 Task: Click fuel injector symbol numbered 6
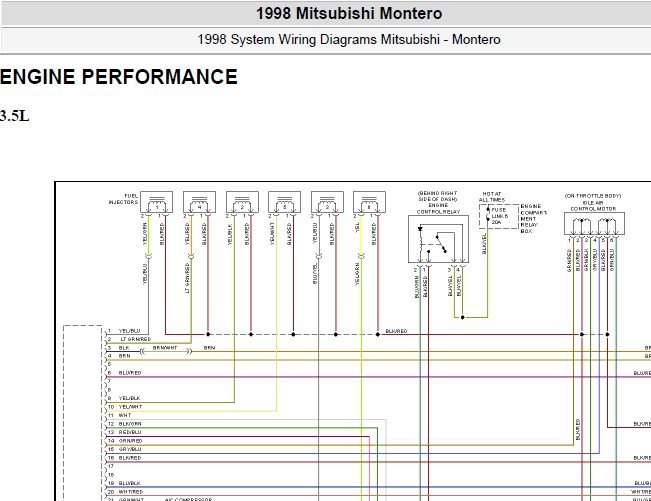[x=369, y=202]
